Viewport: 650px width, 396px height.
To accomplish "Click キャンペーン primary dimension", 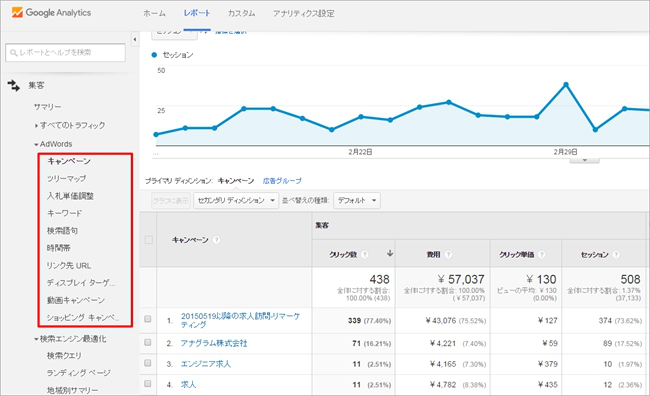I will click(236, 181).
